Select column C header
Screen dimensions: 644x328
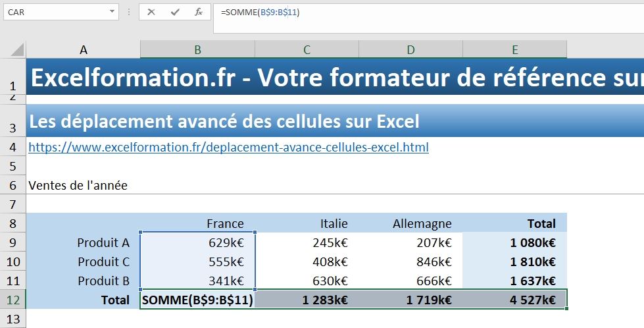[307, 50]
